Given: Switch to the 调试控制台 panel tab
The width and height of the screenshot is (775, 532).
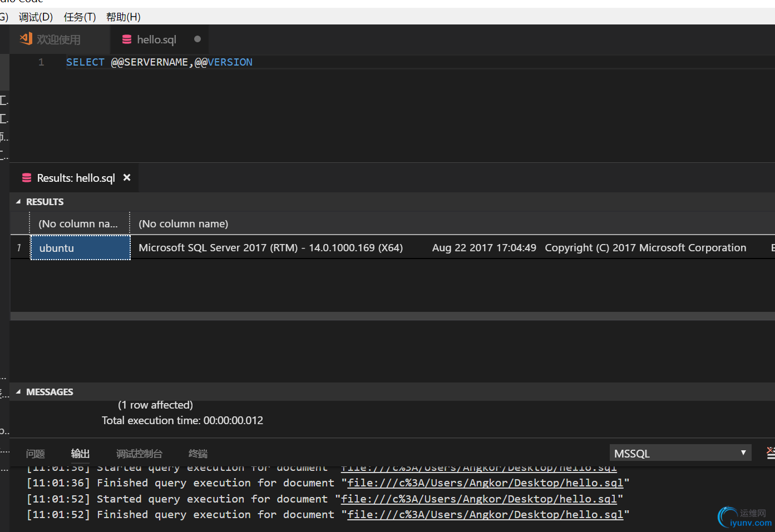Looking at the screenshot, I should click(x=139, y=454).
